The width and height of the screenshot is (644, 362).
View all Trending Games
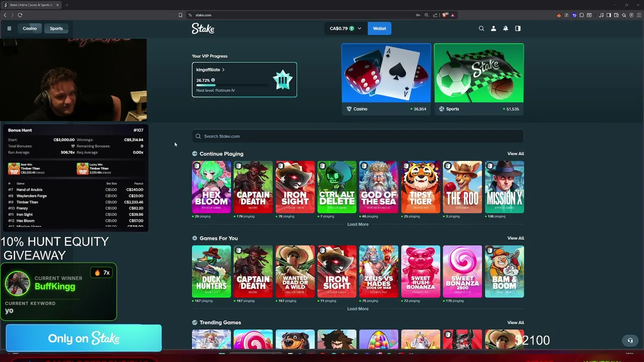(x=515, y=323)
